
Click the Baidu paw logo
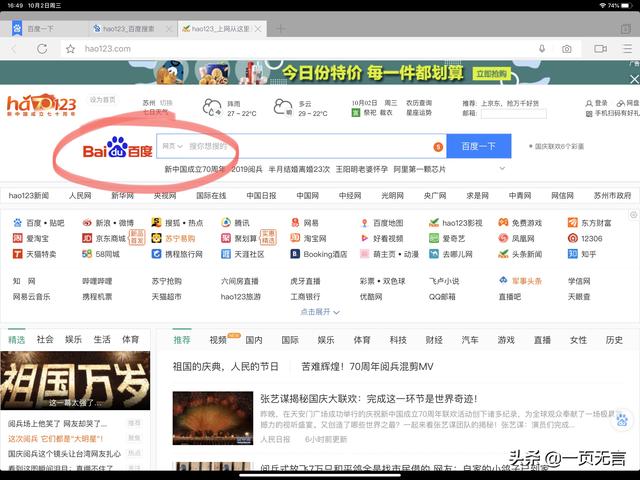[x=118, y=147]
